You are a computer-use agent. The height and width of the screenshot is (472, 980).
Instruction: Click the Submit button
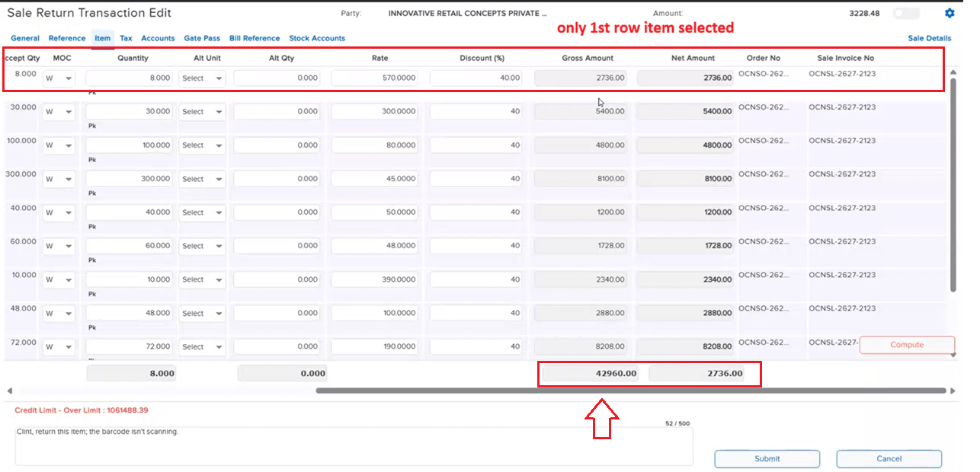point(767,458)
